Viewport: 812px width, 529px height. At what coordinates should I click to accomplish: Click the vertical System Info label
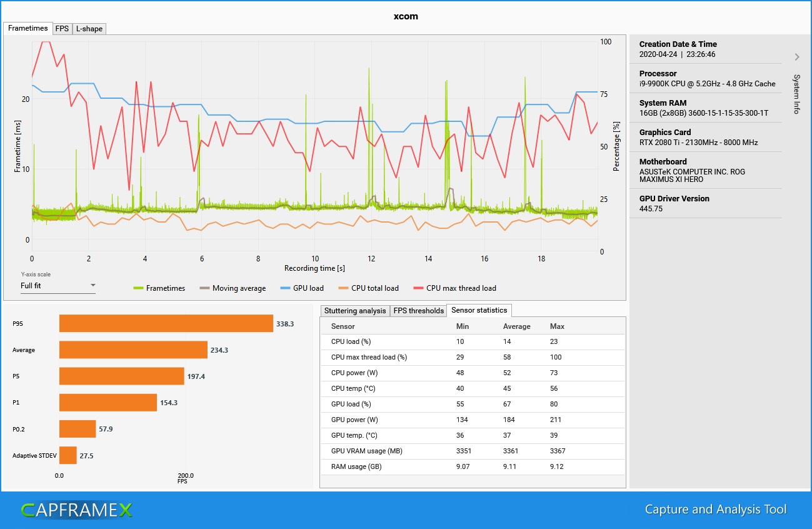tap(796, 94)
